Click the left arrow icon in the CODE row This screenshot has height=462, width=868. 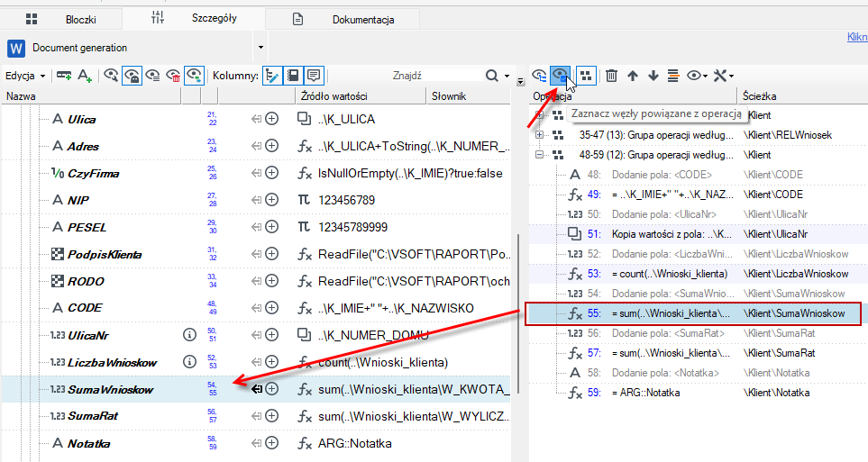(x=256, y=308)
